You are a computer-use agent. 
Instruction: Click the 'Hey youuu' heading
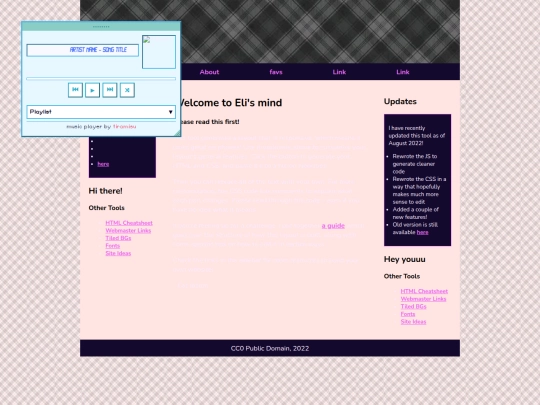pyautogui.click(x=405, y=259)
